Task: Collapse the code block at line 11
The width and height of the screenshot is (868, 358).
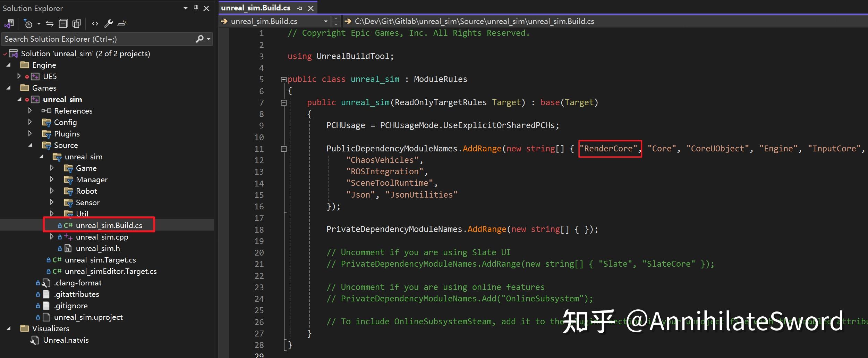Action: tap(284, 149)
